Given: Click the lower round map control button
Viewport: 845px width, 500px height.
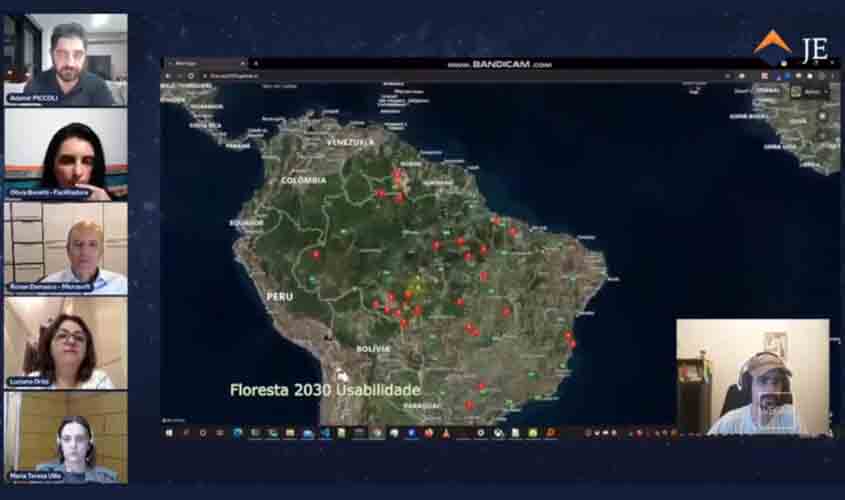Looking at the screenshot, I should coord(822,132).
